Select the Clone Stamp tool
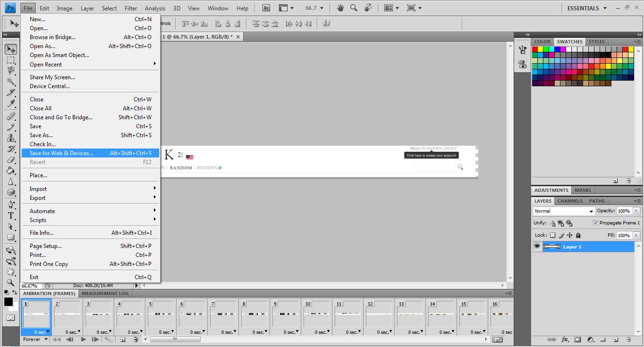The image size is (644, 347). 11,138
